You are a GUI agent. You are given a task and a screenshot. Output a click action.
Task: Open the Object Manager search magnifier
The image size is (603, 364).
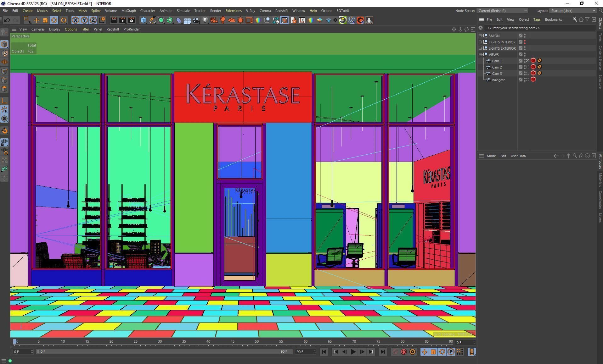point(575,19)
